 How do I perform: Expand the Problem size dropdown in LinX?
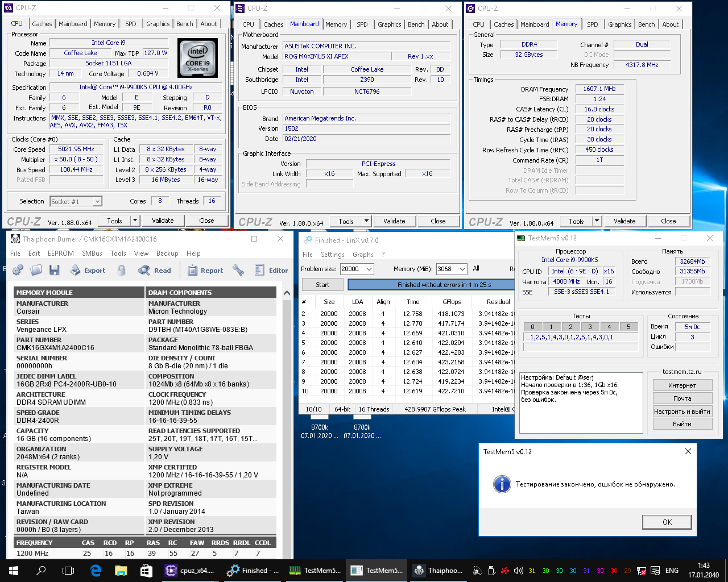[x=369, y=269]
